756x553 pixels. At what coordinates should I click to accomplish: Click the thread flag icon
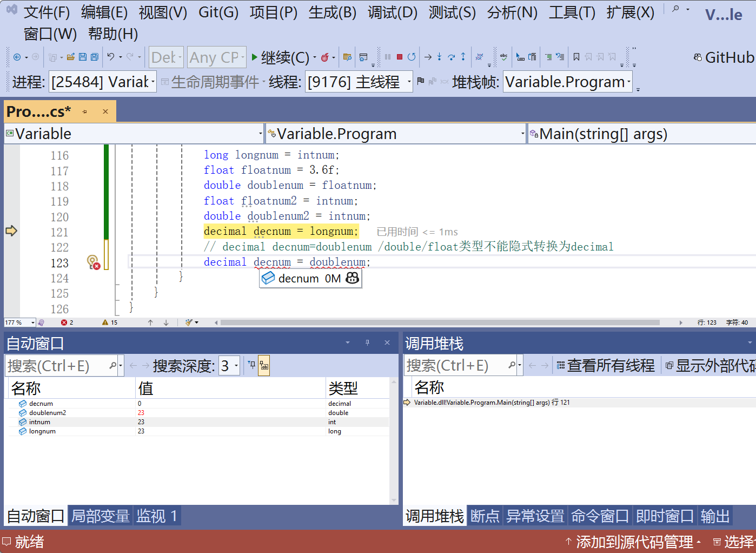pos(421,82)
